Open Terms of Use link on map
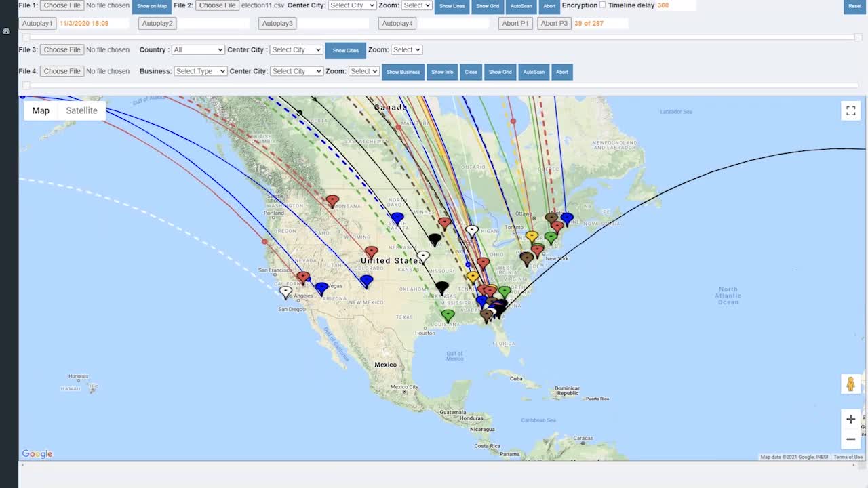868x488 pixels. pos(848,457)
